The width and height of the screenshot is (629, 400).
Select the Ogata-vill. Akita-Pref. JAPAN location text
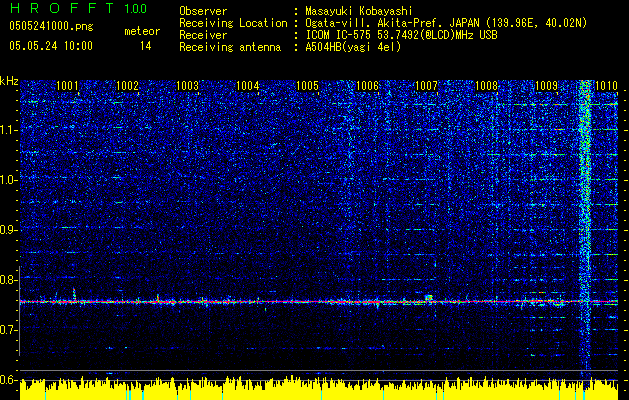446,23
